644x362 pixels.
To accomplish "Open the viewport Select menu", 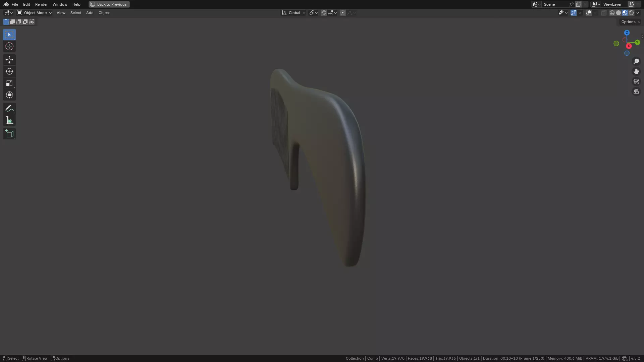I will pos(75,13).
